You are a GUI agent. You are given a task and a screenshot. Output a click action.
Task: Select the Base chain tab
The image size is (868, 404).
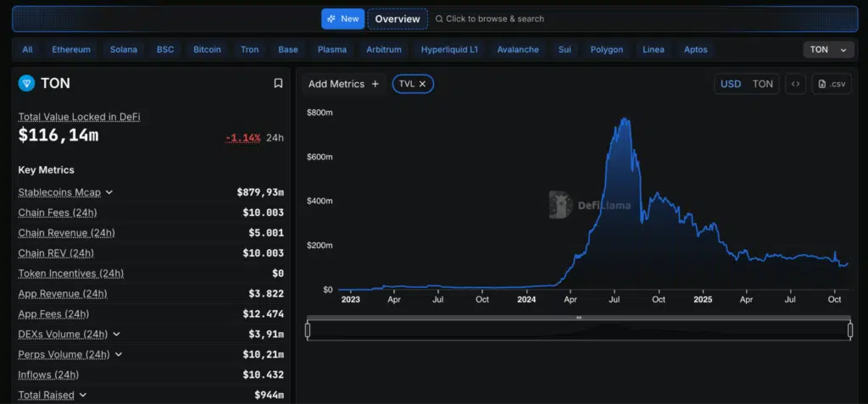pyautogui.click(x=288, y=50)
